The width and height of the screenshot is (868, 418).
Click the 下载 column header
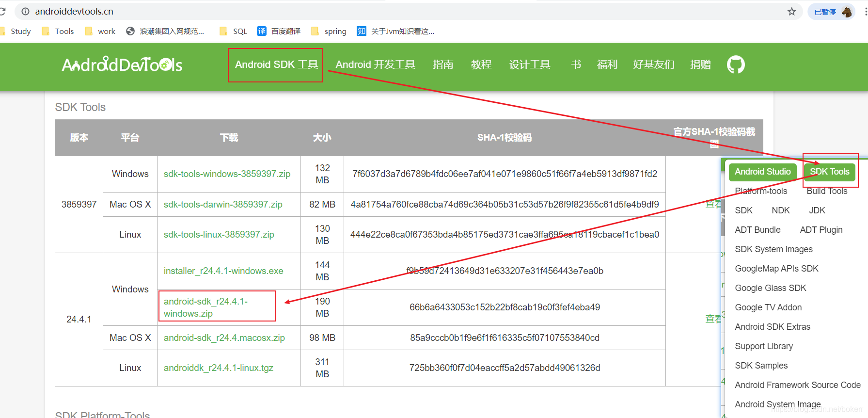[229, 138]
